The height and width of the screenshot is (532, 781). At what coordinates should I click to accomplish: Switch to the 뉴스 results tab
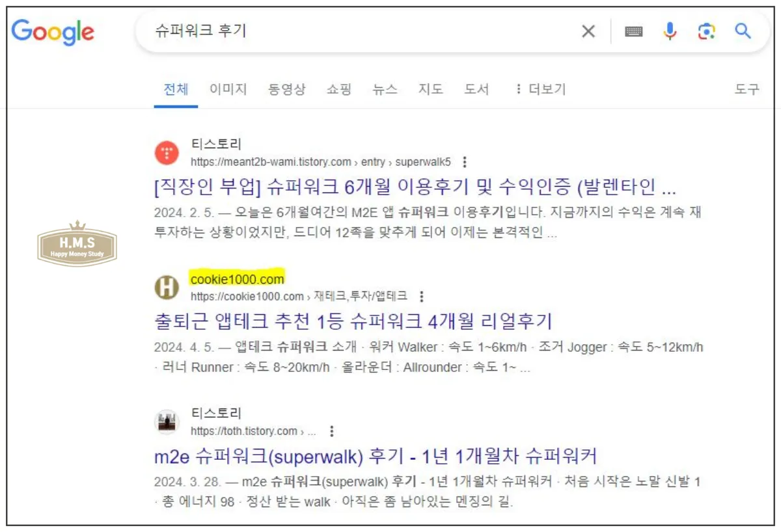[385, 89]
